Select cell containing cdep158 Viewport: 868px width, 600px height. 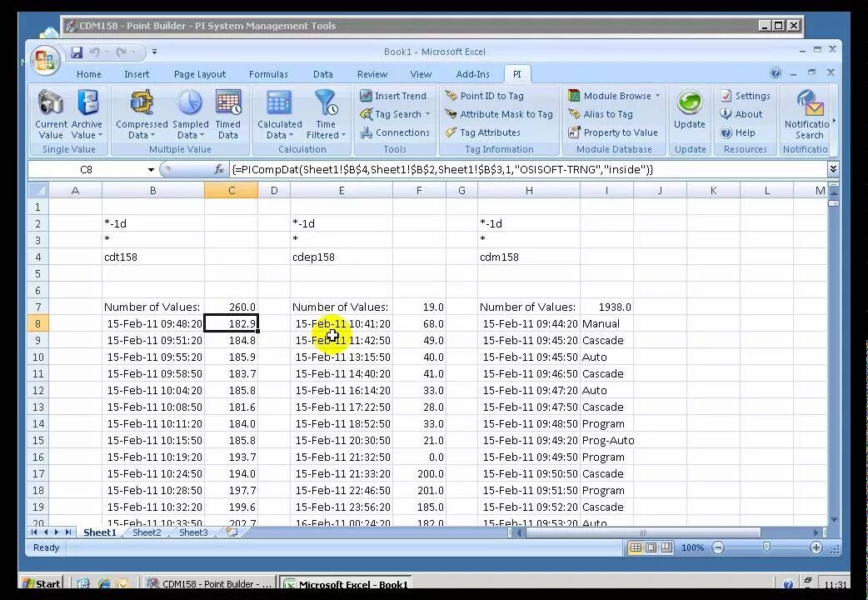pos(341,257)
